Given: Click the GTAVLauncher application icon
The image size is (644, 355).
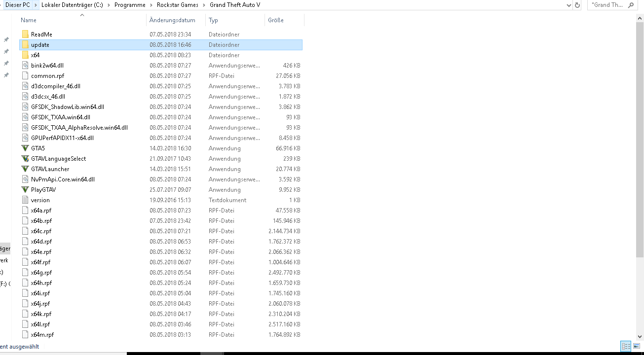Looking at the screenshot, I should pos(26,169).
